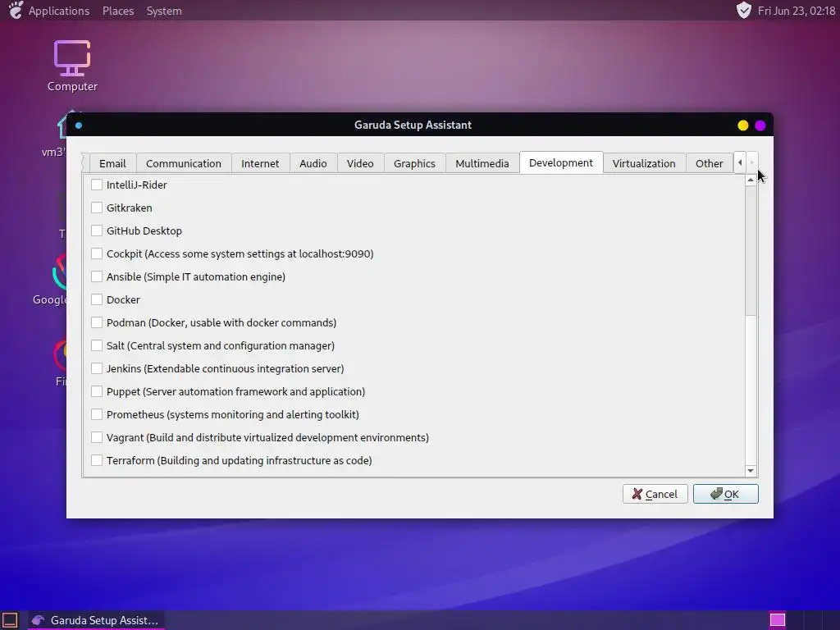Check the IntelliJ-Rider checkbox

coord(97,185)
